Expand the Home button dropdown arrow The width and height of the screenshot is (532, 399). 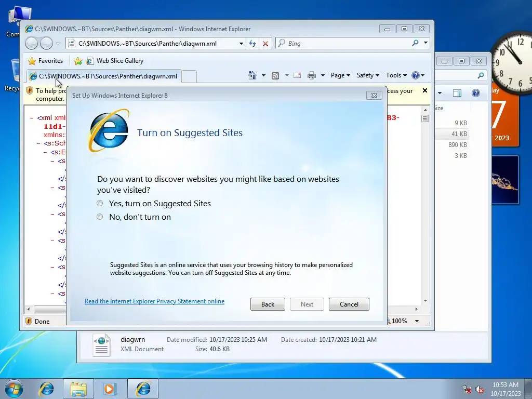point(263,75)
